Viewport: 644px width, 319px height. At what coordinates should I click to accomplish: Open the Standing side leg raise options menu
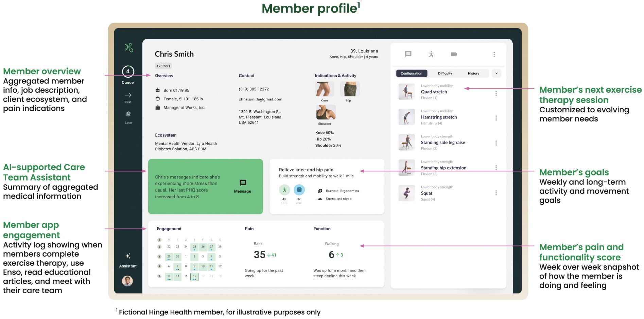click(496, 143)
